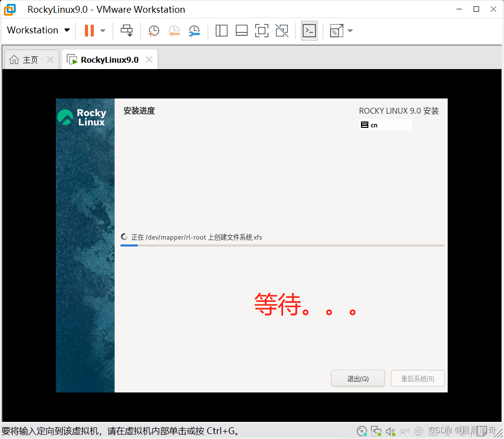504x439 pixels.
Task: Click the Rocky Linux logo
Action: tap(82, 117)
